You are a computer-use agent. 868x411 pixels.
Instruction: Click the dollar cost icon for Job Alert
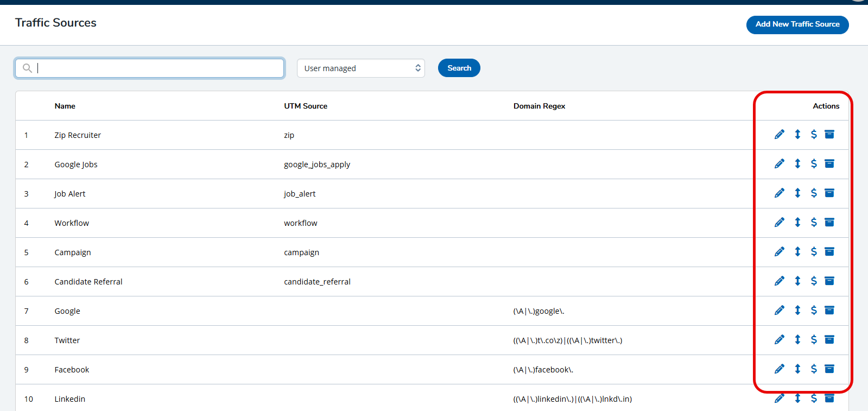[x=814, y=193]
